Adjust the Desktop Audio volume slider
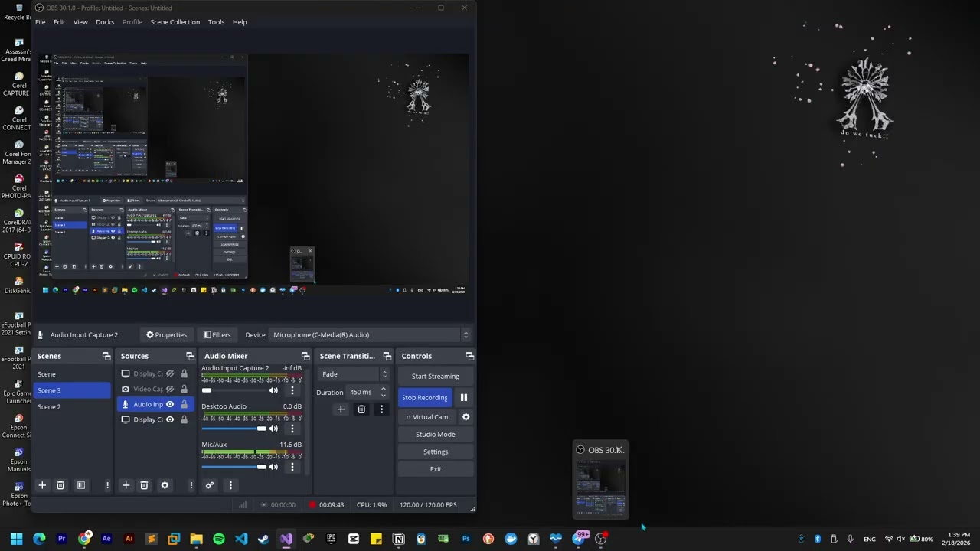The width and height of the screenshot is (980, 551). tap(234, 429)
